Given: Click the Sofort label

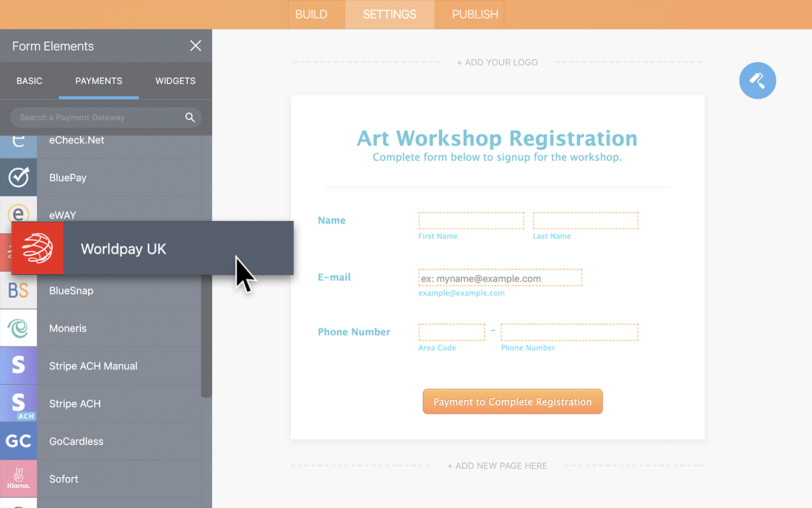Looking at the screenshot, I should tap(64, 479).
